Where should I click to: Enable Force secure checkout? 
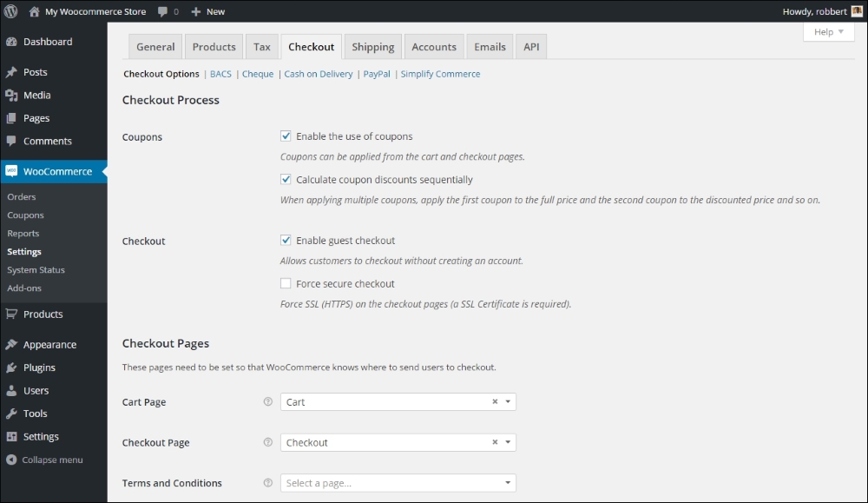pos(286,283)
